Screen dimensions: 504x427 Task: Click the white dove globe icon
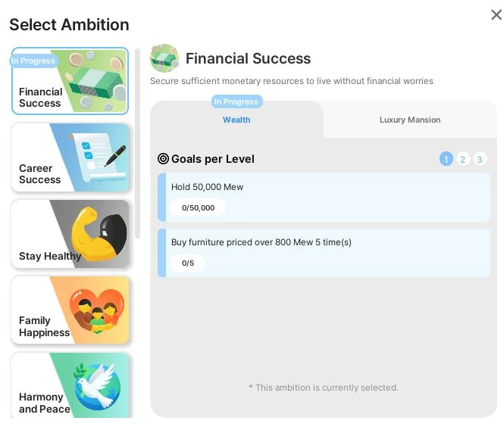click(99, 386)
